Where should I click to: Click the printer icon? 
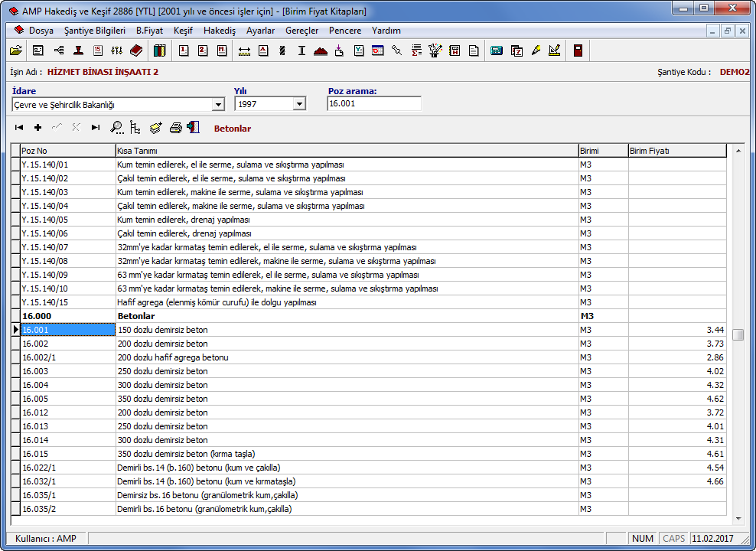point(176,128)
